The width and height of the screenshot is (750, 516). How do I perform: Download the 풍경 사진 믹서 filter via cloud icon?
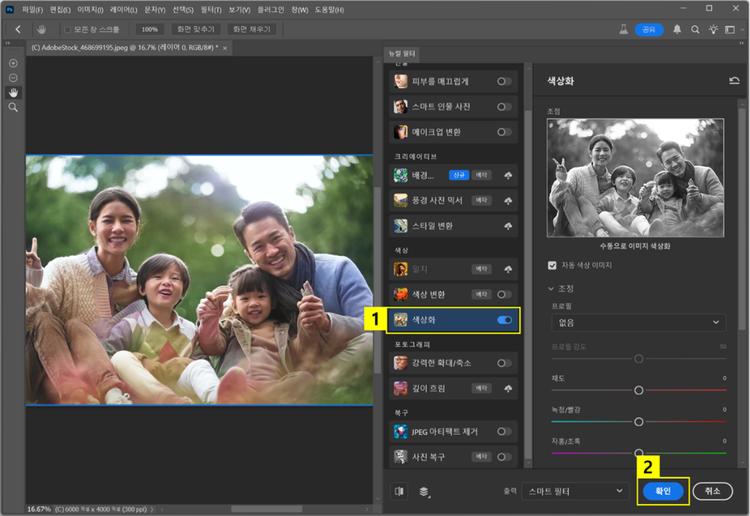point(508,200)
